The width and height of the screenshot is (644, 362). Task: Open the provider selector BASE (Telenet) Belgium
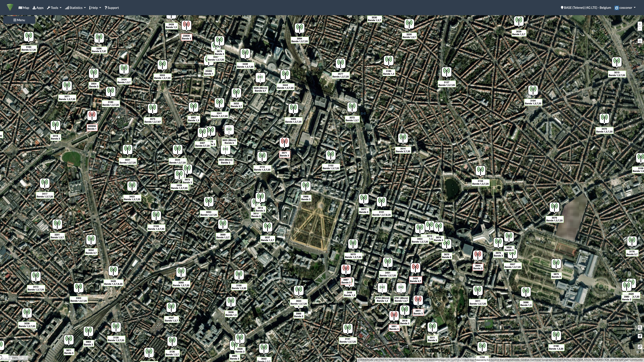pos(586,7)
